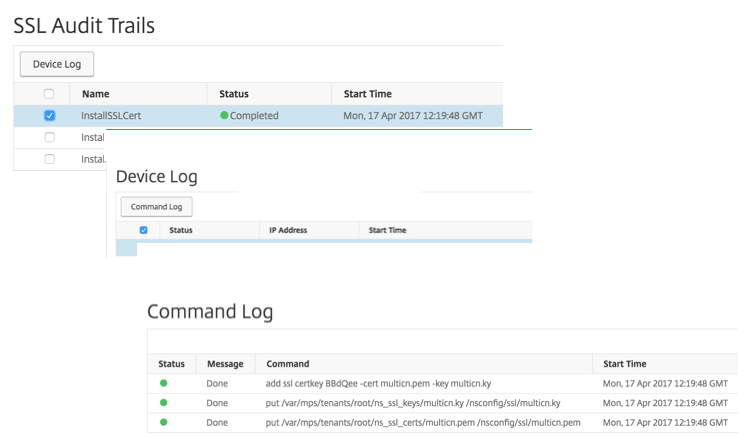Select the put ns_ssl_keys/multicn.ky command text
This screenshot has width=754, height=437.
(x=413, y=403)
